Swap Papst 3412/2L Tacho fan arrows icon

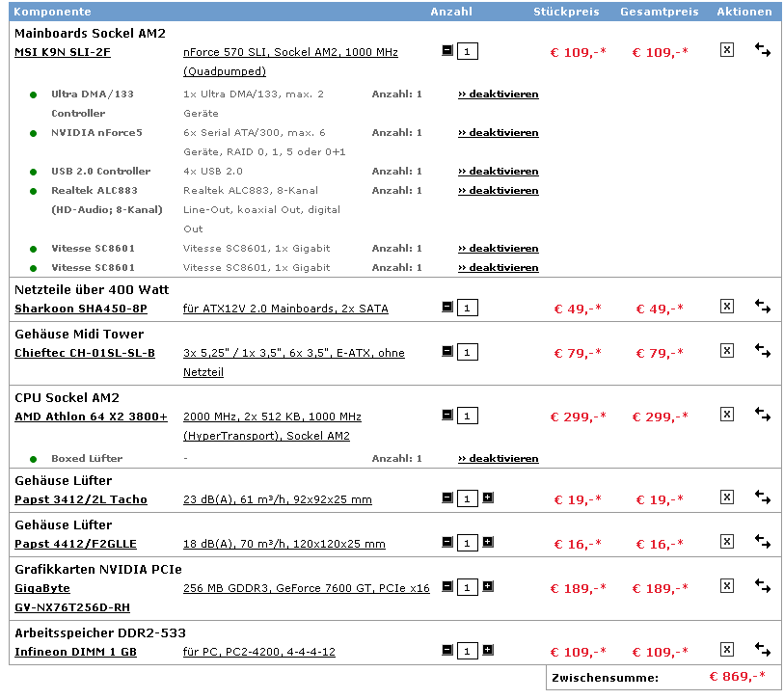[x=763, y=497]
